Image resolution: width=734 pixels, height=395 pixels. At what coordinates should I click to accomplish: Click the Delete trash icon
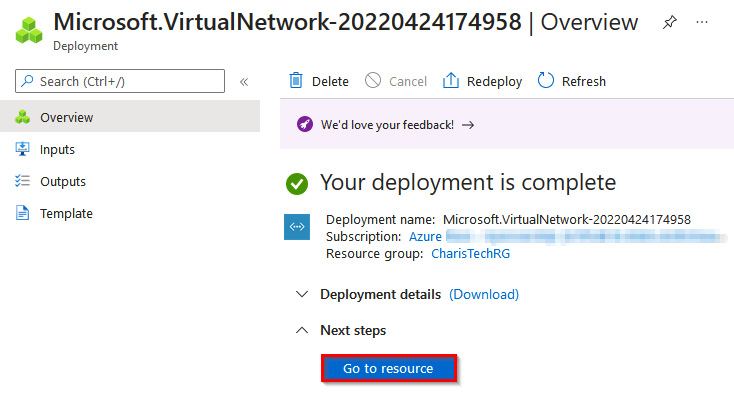(x=296, y=80)
